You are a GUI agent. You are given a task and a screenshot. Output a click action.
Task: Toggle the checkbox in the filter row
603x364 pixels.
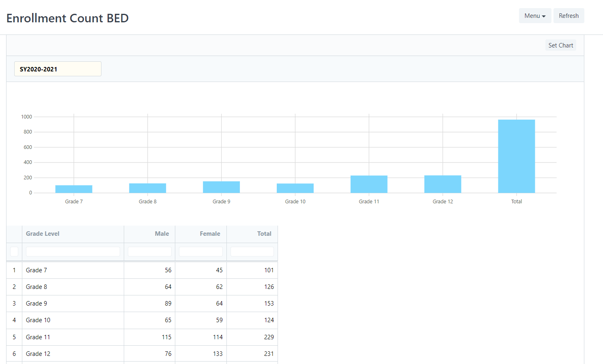pos(14,251)
